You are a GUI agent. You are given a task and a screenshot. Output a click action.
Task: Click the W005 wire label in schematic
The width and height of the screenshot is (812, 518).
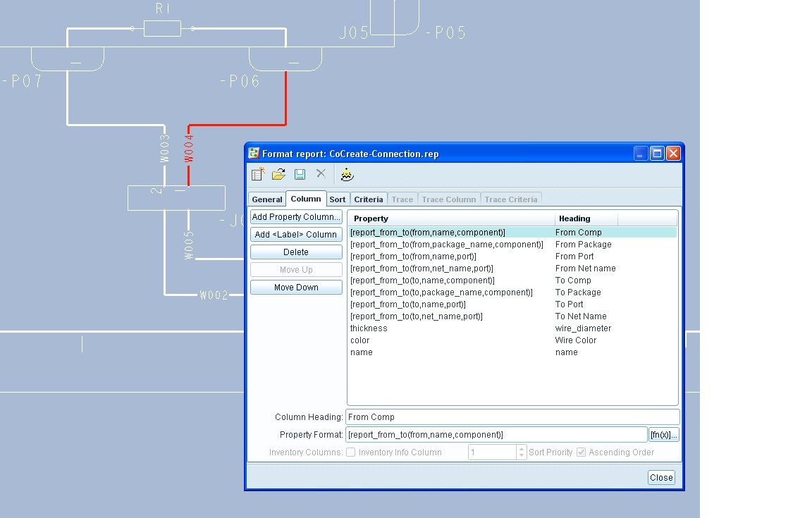[x=189, y=245]
